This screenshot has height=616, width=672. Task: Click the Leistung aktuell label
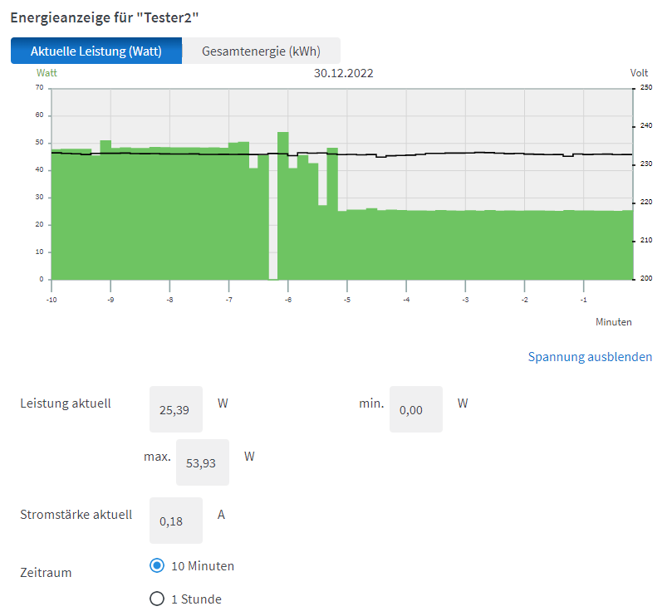(x=66, y=403)
